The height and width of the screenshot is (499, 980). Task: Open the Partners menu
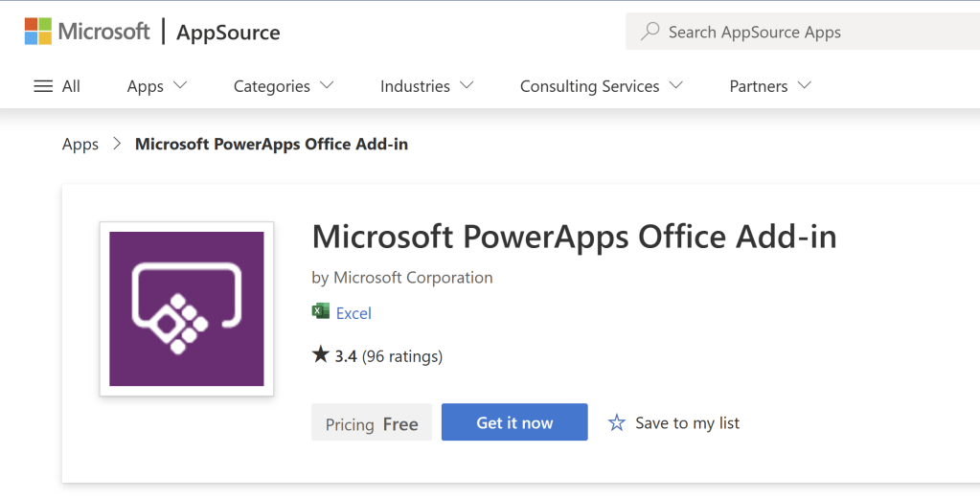coord(770,86)
